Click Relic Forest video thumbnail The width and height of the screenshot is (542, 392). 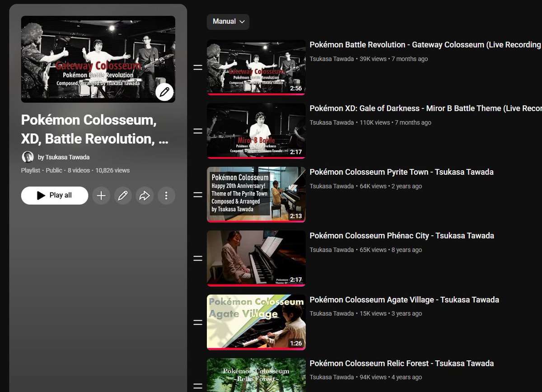(256, 375)
